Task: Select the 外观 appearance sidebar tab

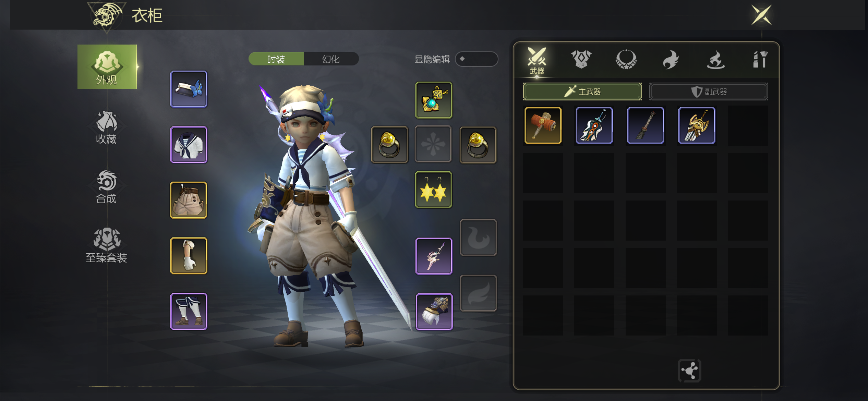Action: click(107, 67)
